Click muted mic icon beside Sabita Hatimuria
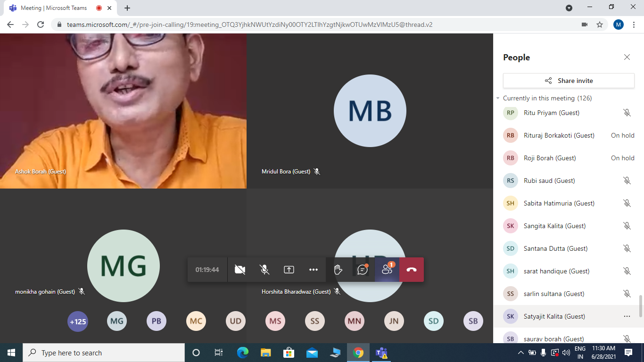 coord(627,203)
